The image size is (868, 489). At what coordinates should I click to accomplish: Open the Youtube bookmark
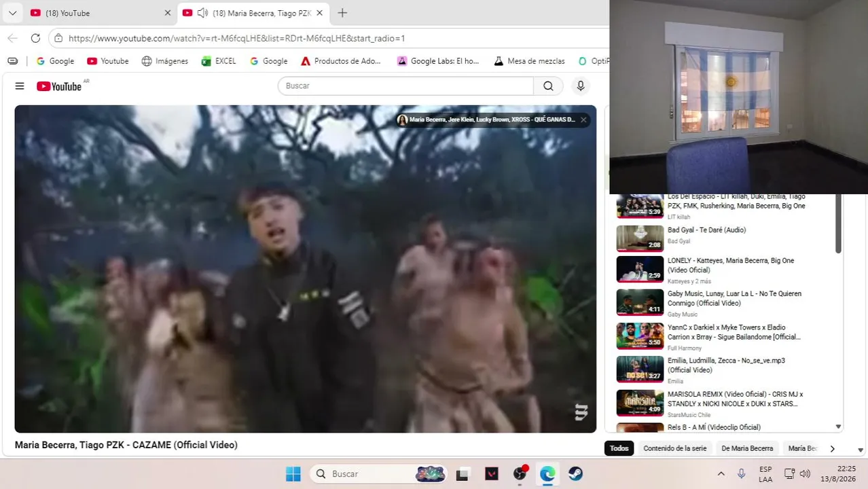107,61
